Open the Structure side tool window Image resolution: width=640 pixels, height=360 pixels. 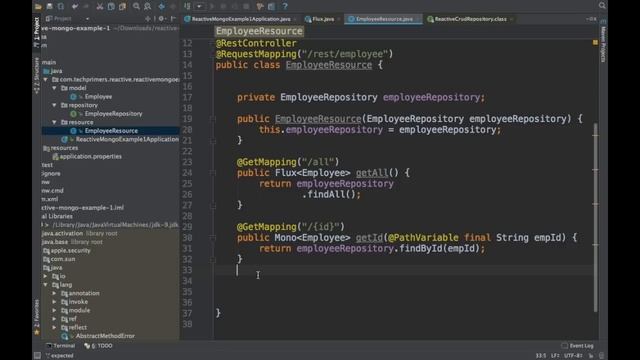pyautogui.click(x=36, y=76)
